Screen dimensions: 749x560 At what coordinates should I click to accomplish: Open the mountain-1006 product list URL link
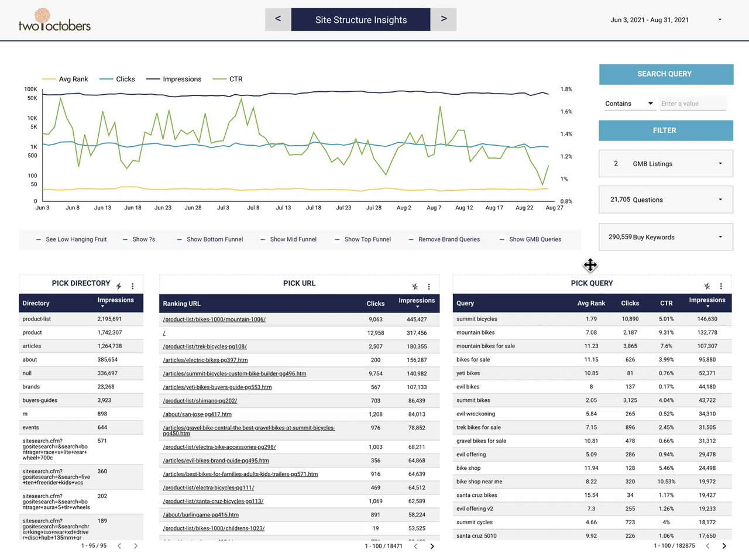point(214,319)
